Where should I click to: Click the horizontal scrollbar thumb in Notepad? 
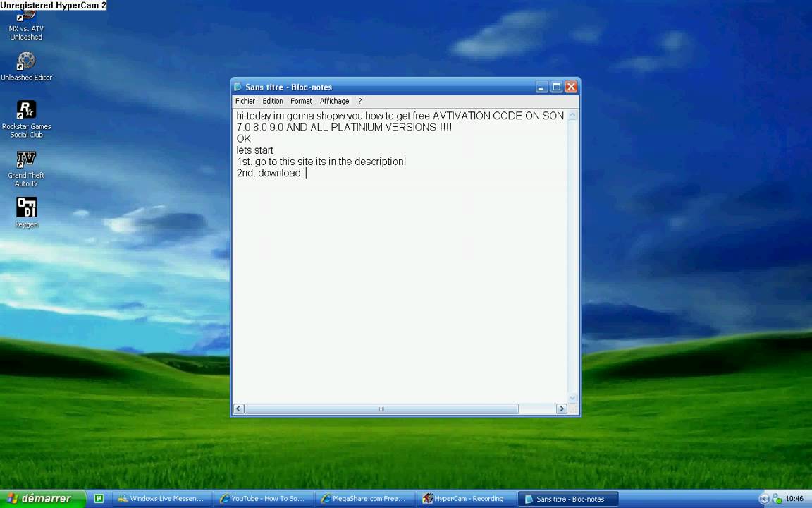click(381, 409)
